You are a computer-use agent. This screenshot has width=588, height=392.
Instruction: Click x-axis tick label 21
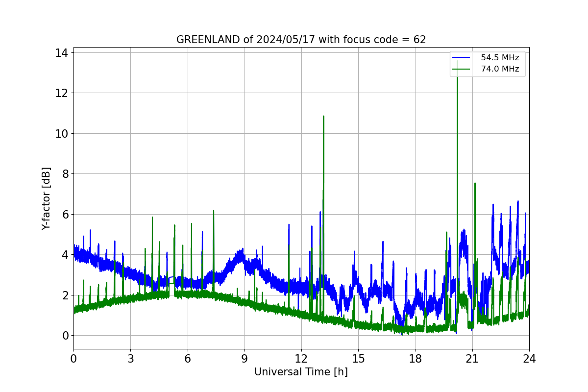pyautogui.click(x=472, y=359)
